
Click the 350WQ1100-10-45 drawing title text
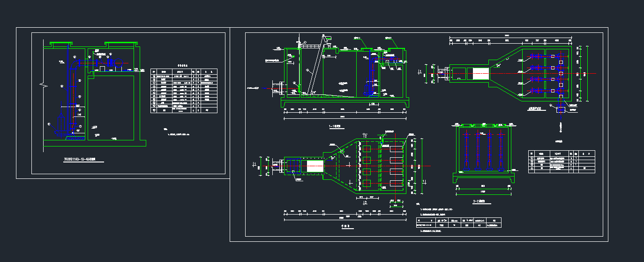[83, 160]
